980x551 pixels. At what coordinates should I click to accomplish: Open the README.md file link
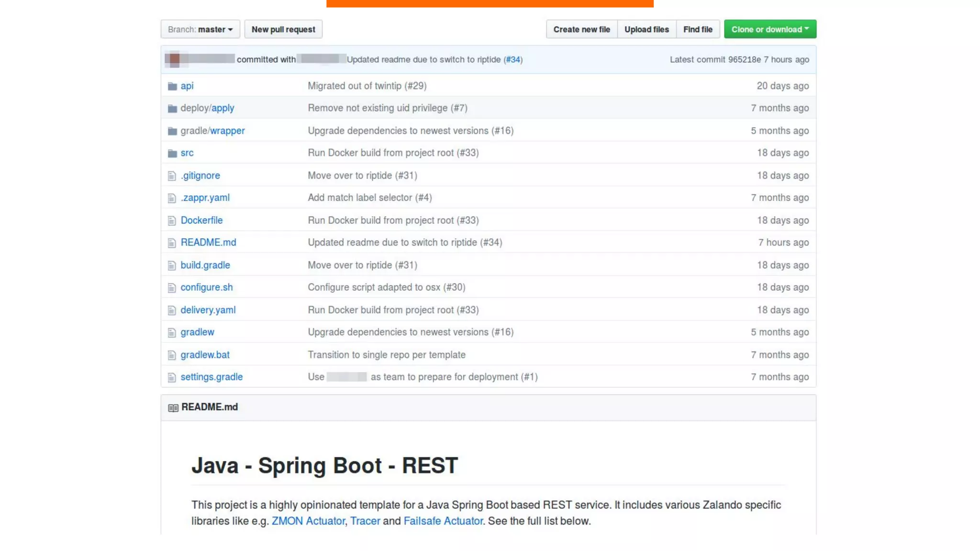coord(208,242)
